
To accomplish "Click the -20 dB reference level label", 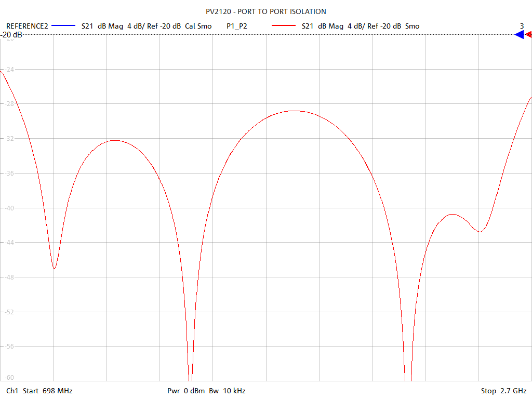I will [11, 35].
